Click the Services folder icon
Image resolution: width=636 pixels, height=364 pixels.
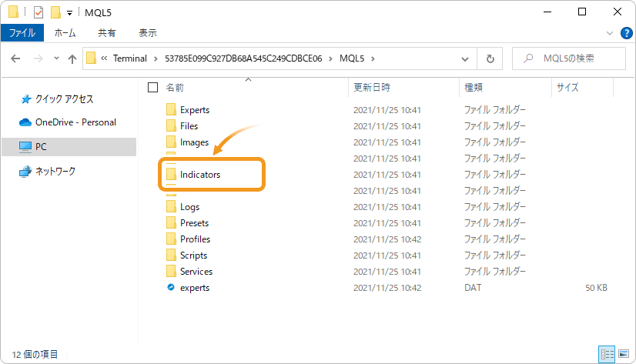tap(171, 271)
